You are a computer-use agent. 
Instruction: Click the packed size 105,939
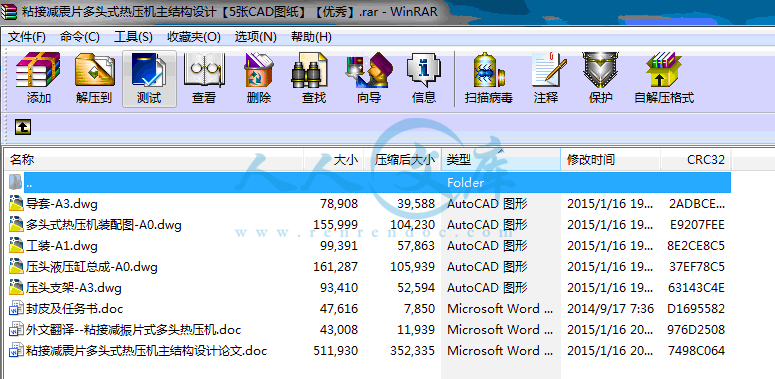click(412, 267)
